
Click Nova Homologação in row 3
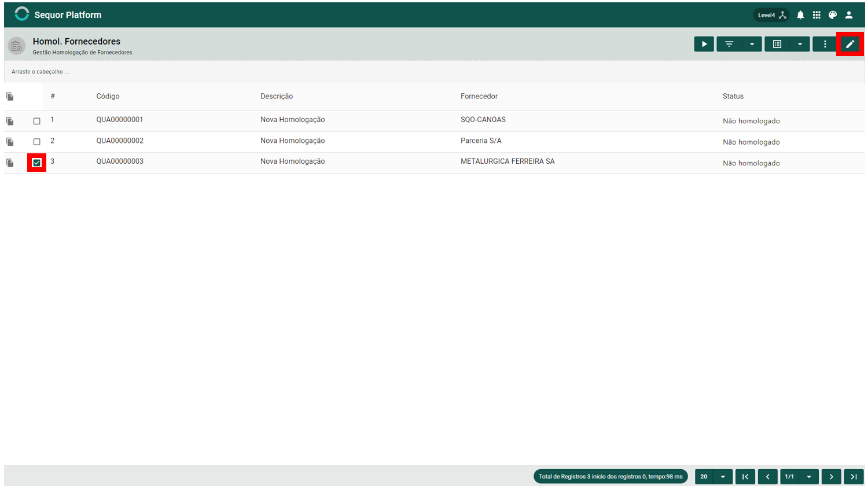[293, 161]
